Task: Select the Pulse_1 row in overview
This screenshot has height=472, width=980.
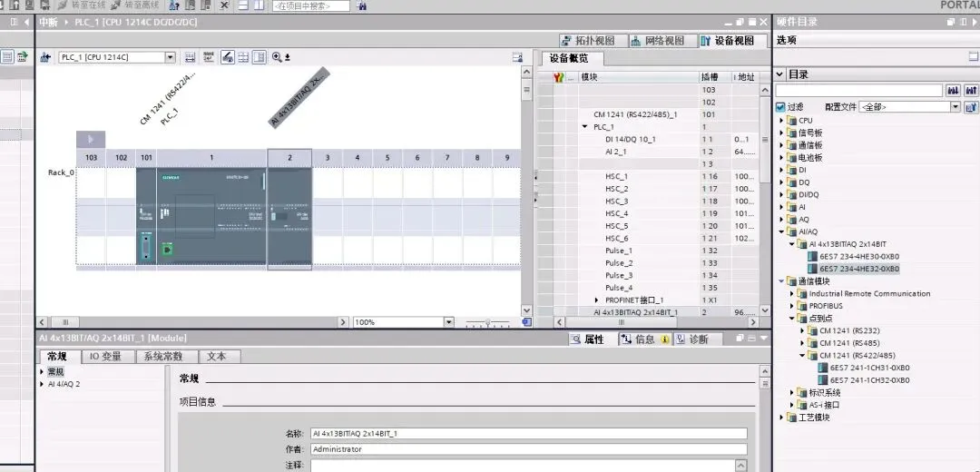Action: click(x=650, y=251)
